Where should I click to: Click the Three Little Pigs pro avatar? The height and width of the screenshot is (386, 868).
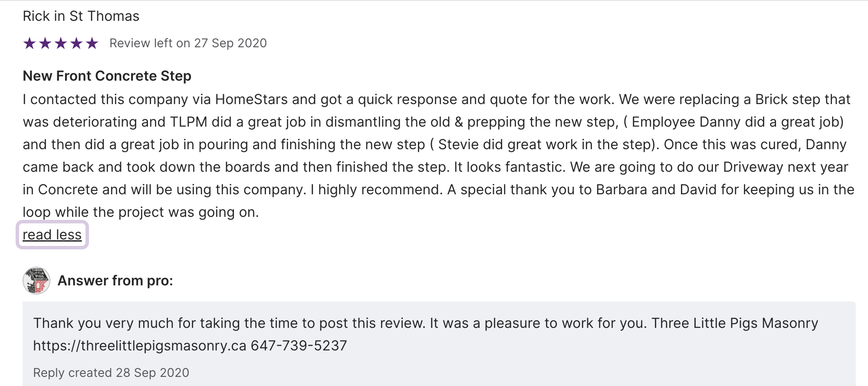tap(36, 281)
